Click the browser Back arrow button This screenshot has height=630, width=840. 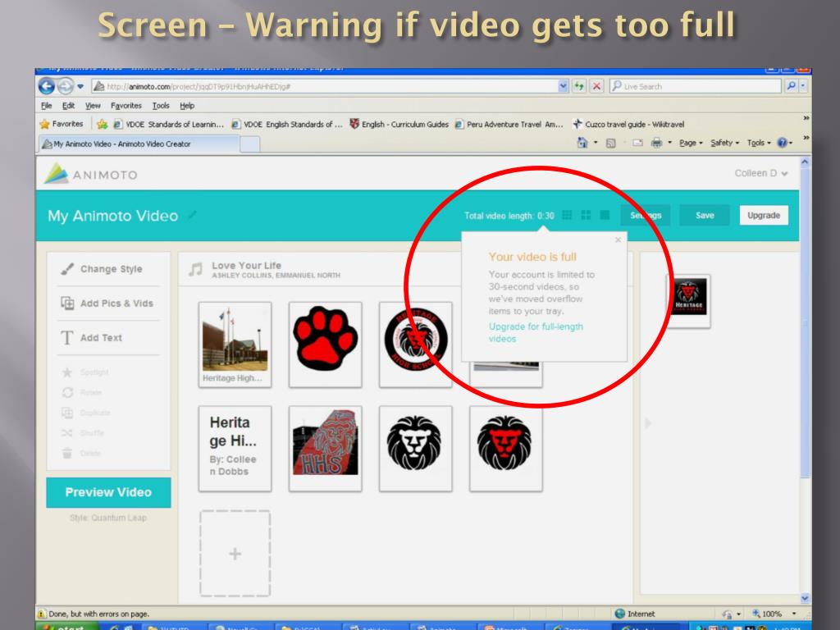point(47,86)
